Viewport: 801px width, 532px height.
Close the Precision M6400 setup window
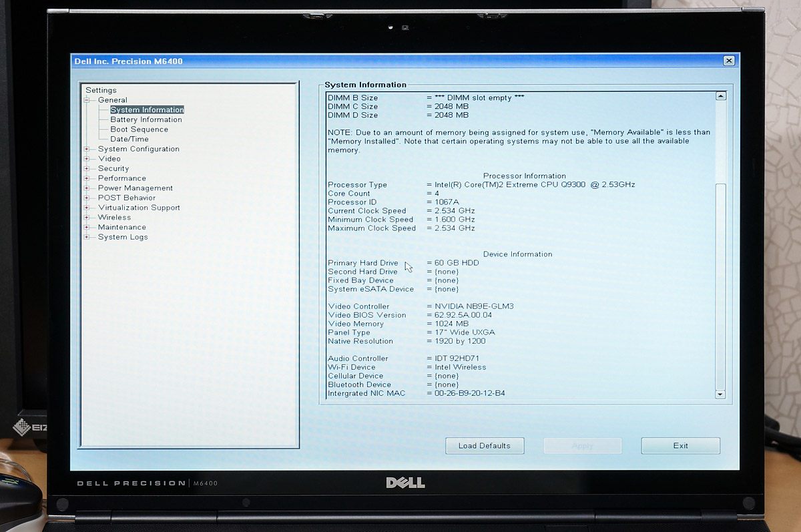(728, 61)
